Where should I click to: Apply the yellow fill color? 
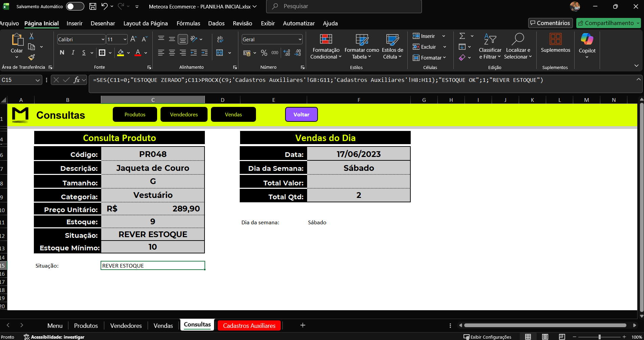pos(121,52)
